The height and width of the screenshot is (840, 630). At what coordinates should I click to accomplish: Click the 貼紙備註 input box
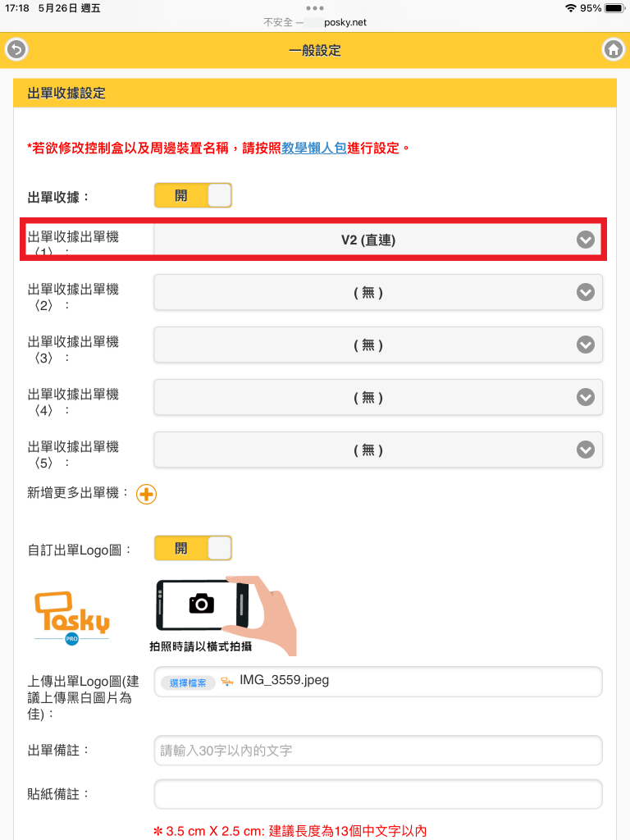click(x=378, y=794)
